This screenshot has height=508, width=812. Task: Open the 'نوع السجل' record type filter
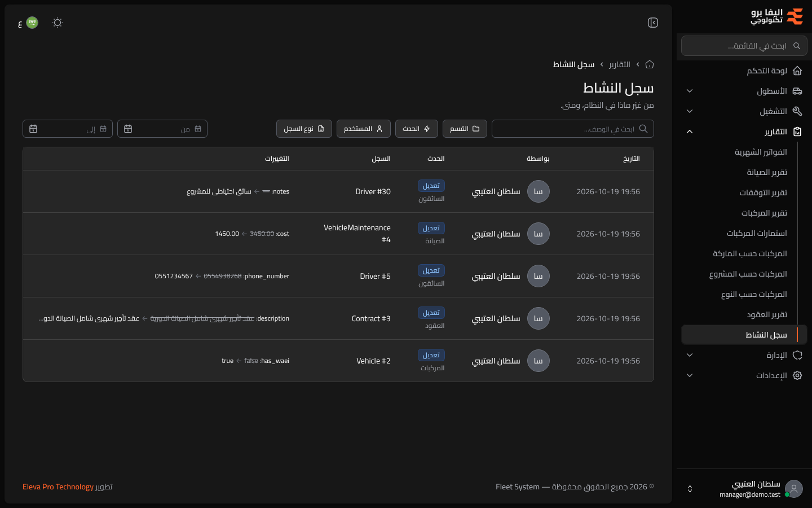pos(304,129)
